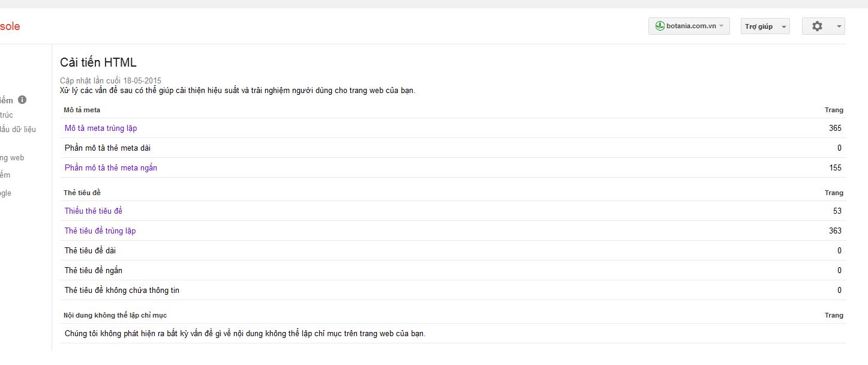
Task: Expand the botania.com.vn site selector dropdown arrow
Action: pos(721,26)
